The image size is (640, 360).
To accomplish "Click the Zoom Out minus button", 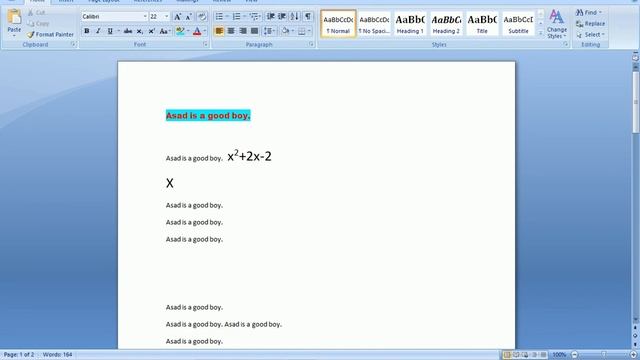I will click(x=575, y=355).
